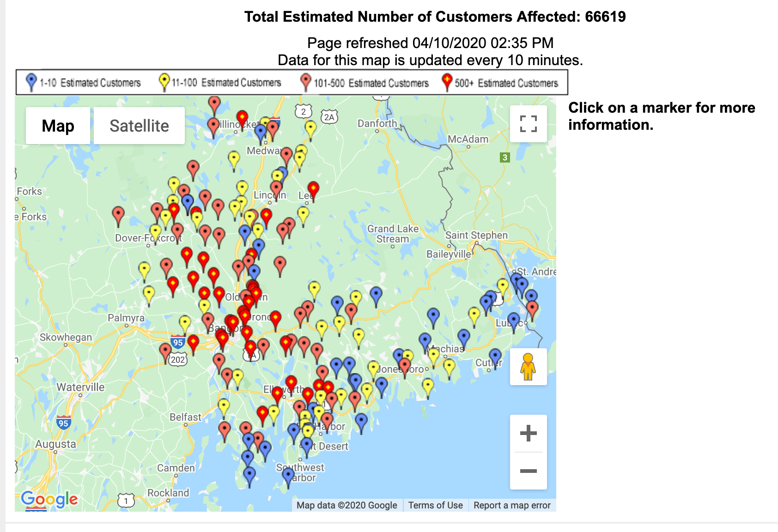This screenshot has width=778, height=532.
Task: Zoom in with the plus button
Action: point(528,433)
